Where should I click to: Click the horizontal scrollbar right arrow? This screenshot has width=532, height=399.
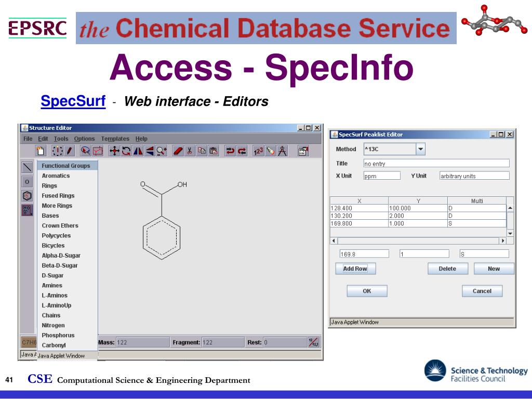pos(503,241)
